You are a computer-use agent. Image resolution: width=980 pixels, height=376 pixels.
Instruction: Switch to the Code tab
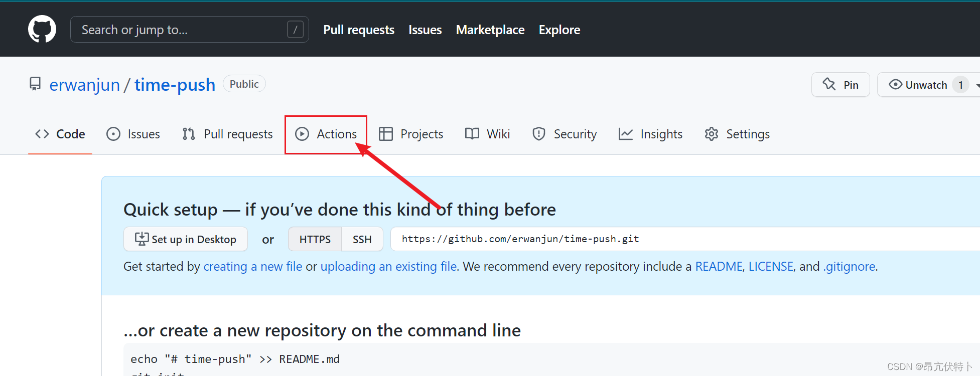[x=60, y=134]
